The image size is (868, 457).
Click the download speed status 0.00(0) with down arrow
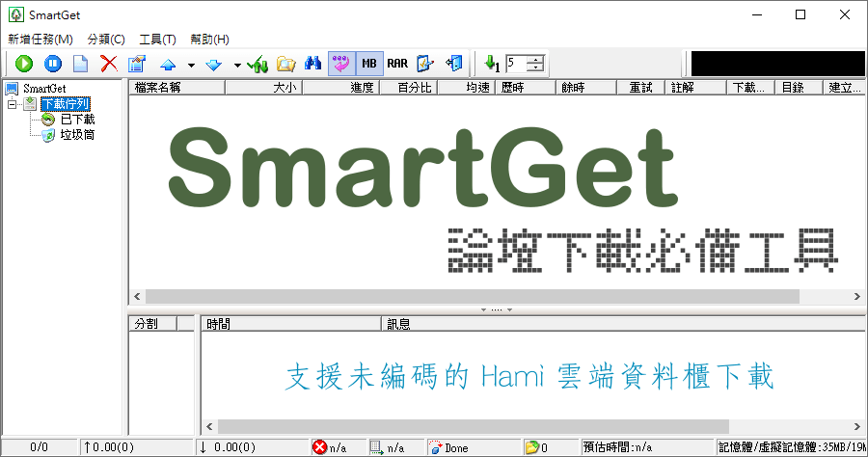[x=227, y=447]
